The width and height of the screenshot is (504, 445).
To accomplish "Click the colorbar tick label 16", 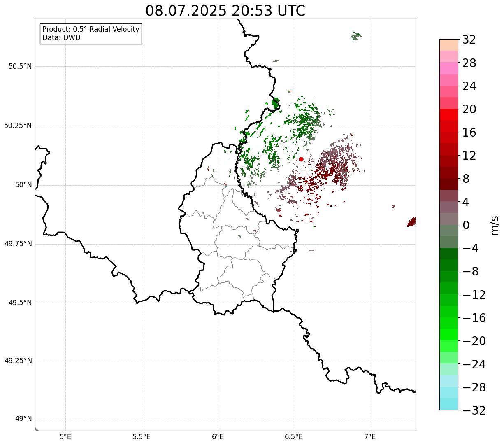I will pos(469,133).
